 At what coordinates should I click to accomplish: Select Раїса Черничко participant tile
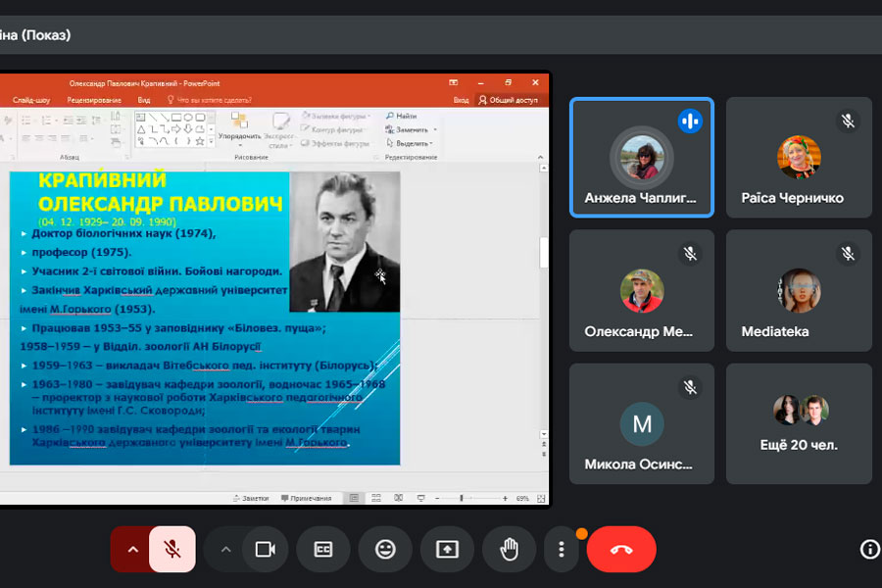[x=799, y=158]
